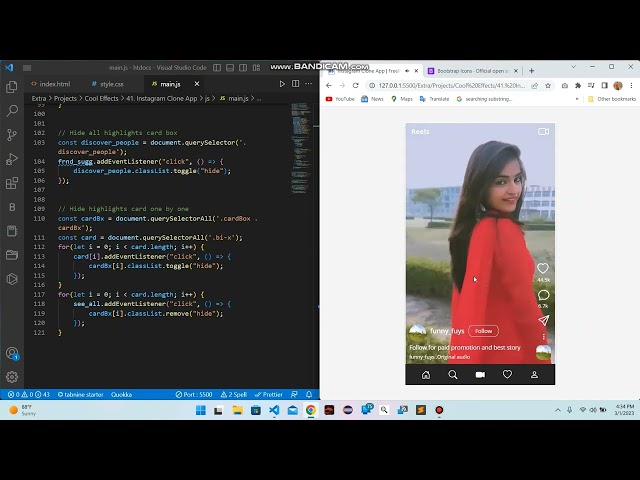Open the Accounts icon in the activity bar
The height and width of the screenshot is (480, 640).
(x=12, y=353)
